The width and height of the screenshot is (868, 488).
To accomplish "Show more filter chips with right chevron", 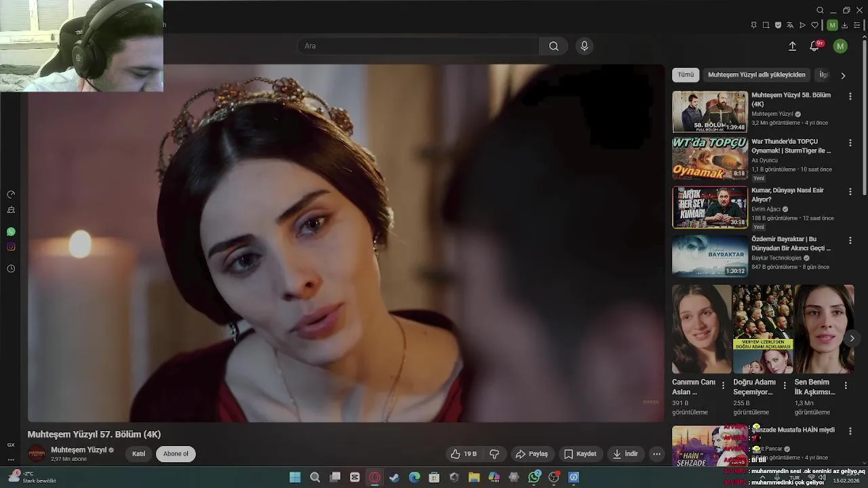I will [843, 75].
